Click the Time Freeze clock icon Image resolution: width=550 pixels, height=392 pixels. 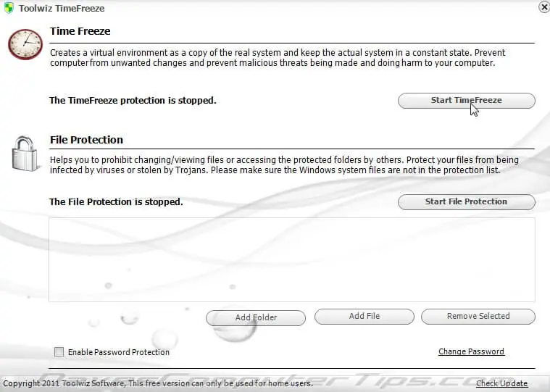click(x=25, y=44)
